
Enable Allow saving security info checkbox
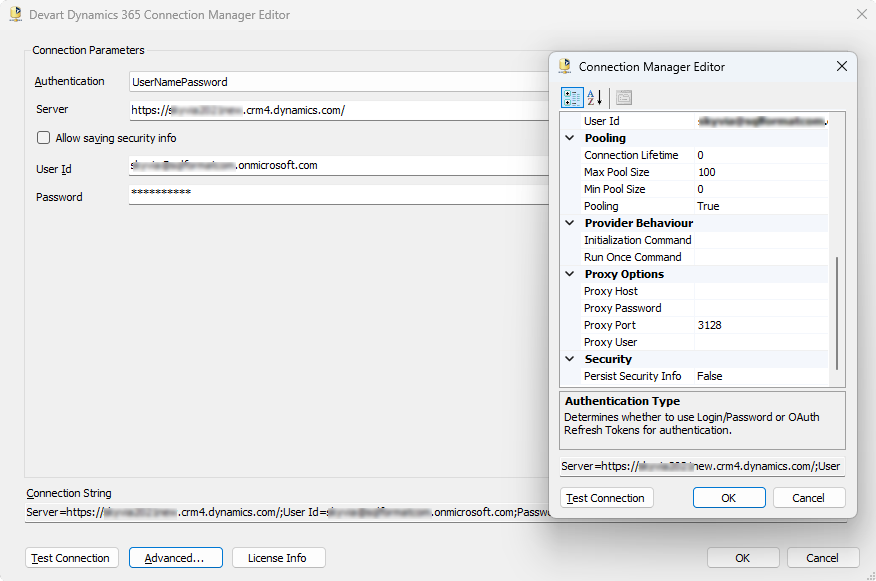[x=43, y=138]
